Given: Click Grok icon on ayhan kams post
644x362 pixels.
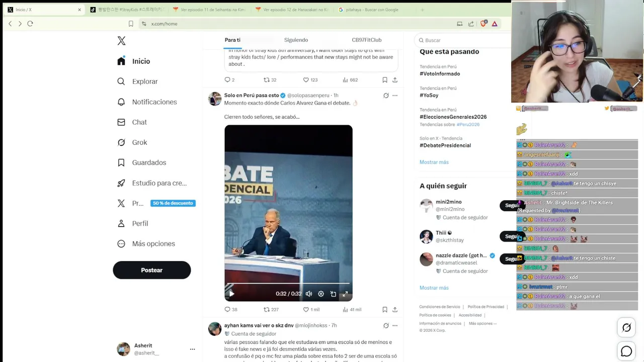Looking at the screenshot, I should 386,326.
